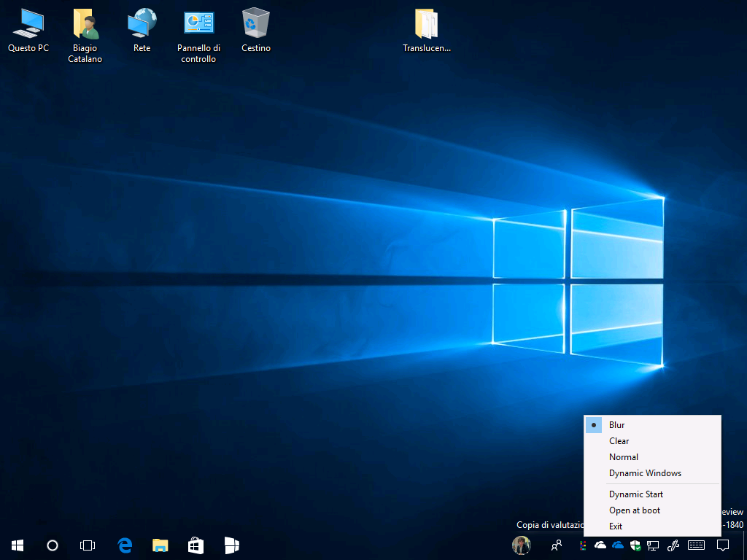Click the Show desktop strip at taskbar end
Screen dimensions: 747x560
click(745, 545)
